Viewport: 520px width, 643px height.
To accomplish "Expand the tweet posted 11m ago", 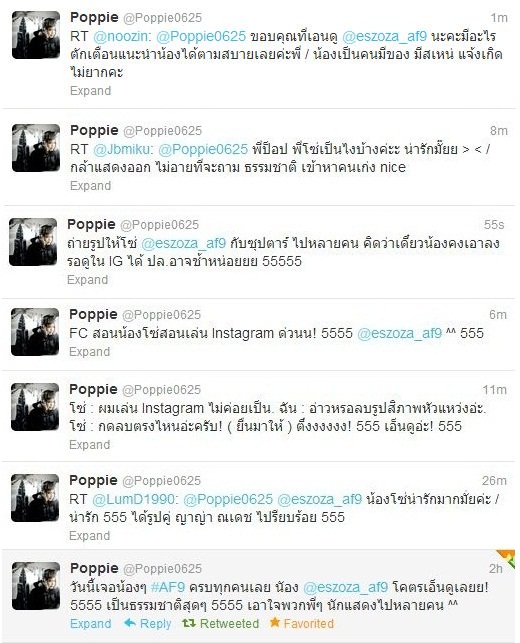I will tap(89, 445).
